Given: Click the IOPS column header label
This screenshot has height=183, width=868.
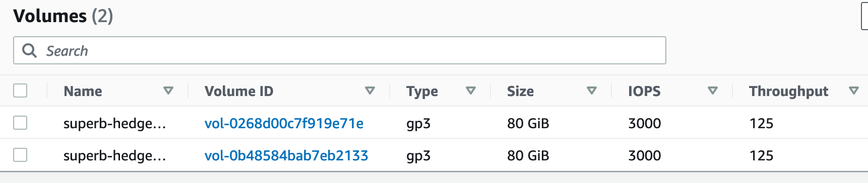Looking at the screenshot, I should point(644,91).
